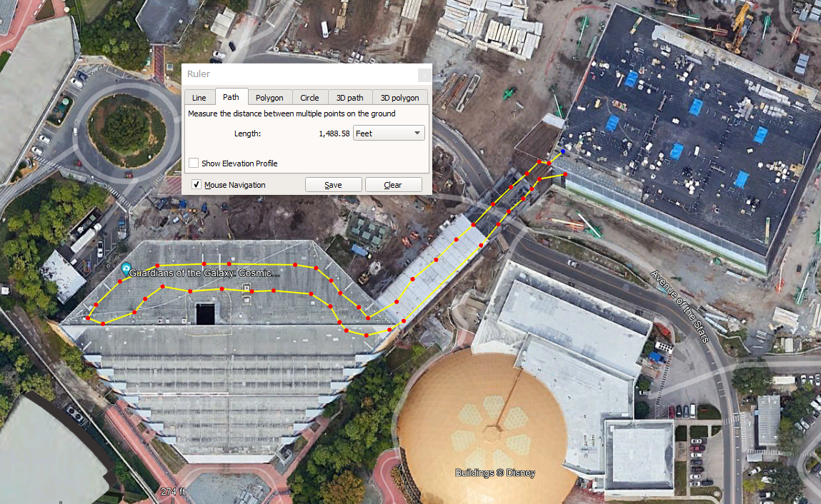The width and height of the screenshot is (821, 504).
Task: Click the blue endpoint of the measured path
Action: click(563, 151)
